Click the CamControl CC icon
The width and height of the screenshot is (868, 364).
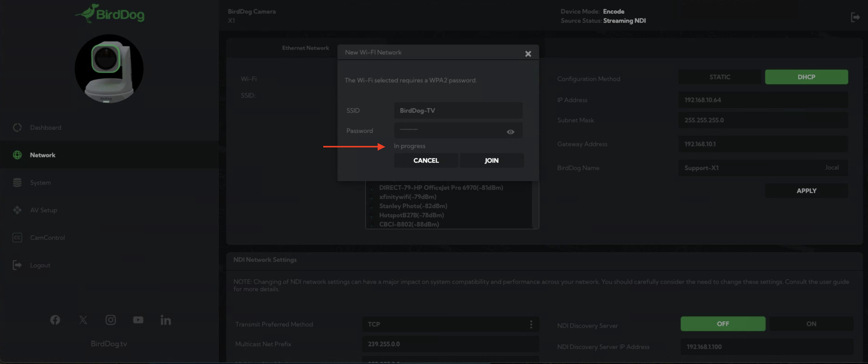(x=17, y=238)
